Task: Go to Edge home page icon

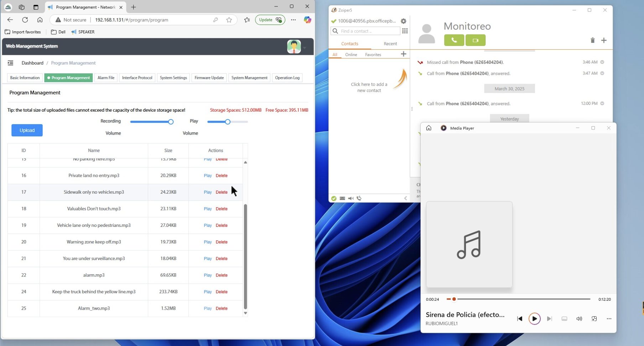Action: point(40,20)
